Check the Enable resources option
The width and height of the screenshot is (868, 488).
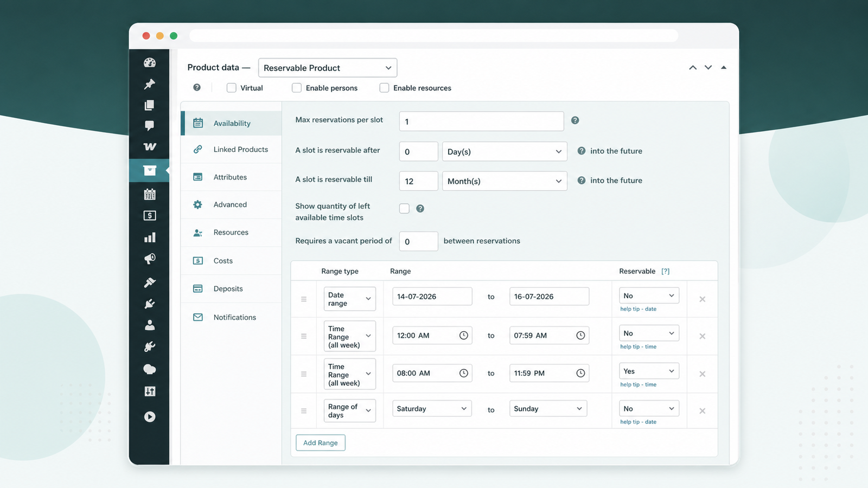(384, 88)
